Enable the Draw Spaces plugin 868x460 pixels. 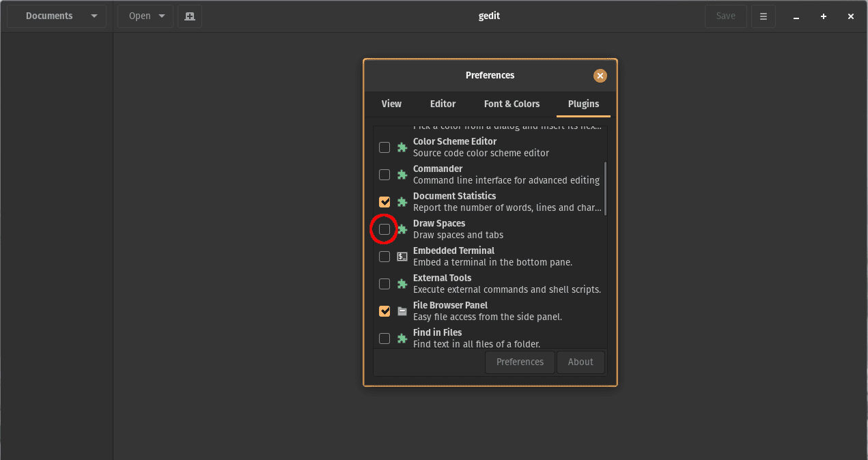coord(384,229)
